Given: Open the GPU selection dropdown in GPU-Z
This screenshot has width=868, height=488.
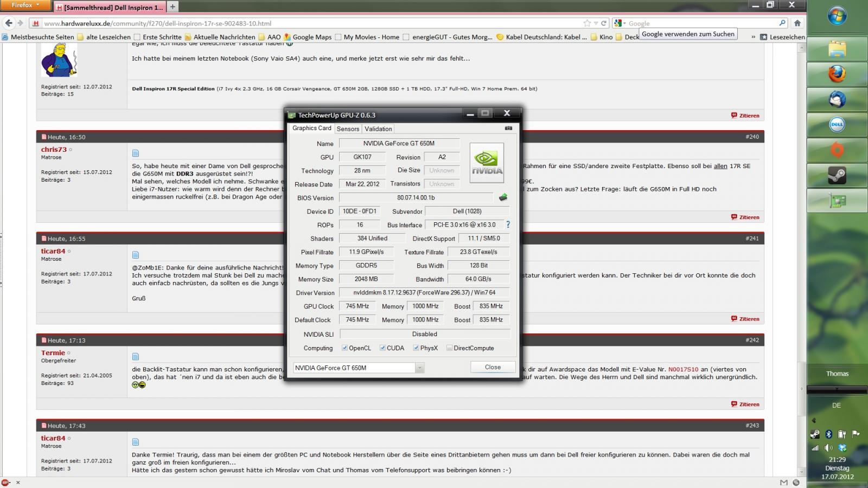Looking at the screenshot, I should pos(419,368).
